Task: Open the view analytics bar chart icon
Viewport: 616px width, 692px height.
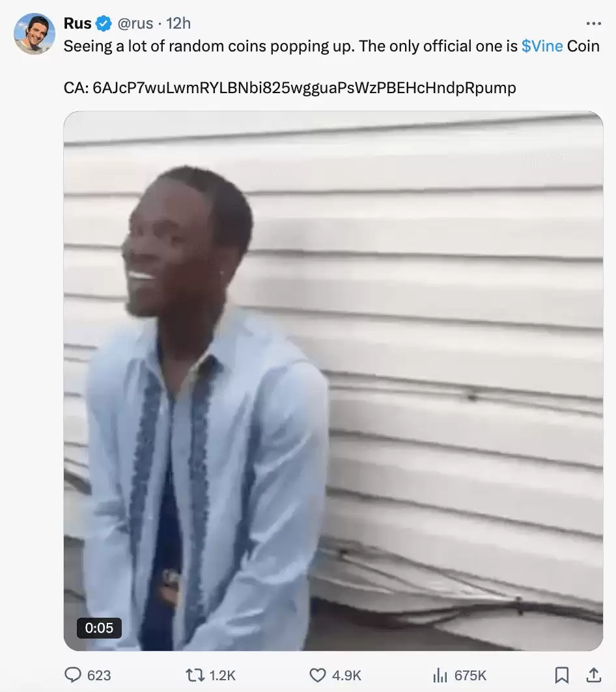Action: point(440,675)
